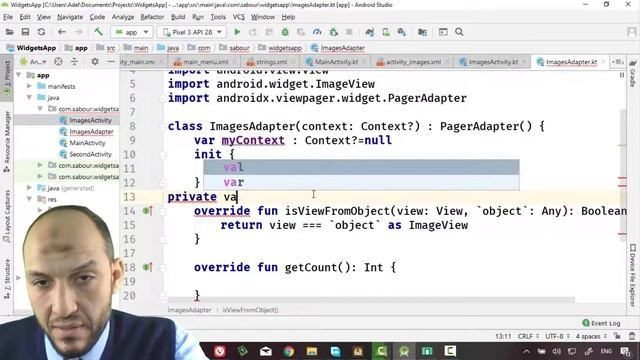This screenshot has width=640, height=360.
Task: Debug the app with the bug icon
Action: click(285, 32)
